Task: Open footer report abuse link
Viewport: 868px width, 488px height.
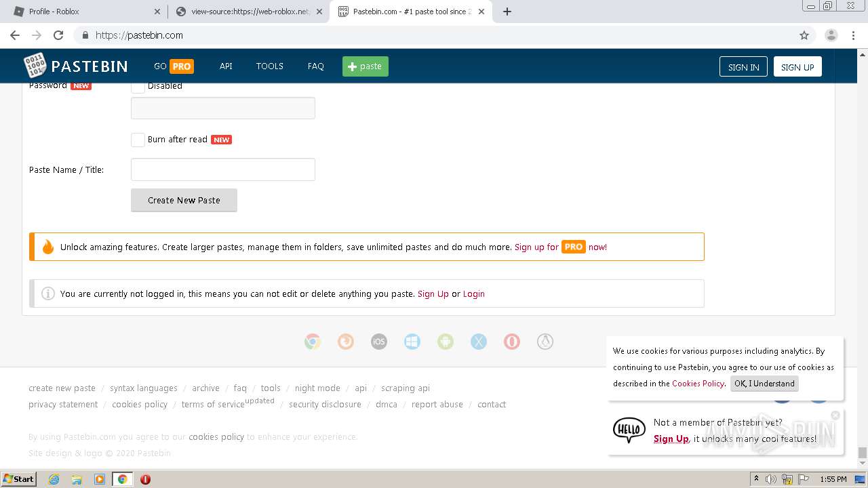Action: pos(437,405)
